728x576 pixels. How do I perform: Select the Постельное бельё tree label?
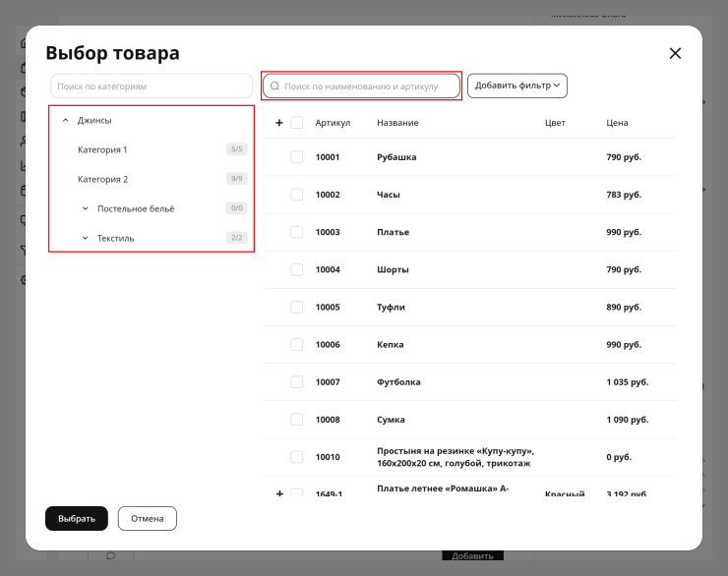point(136,208)
